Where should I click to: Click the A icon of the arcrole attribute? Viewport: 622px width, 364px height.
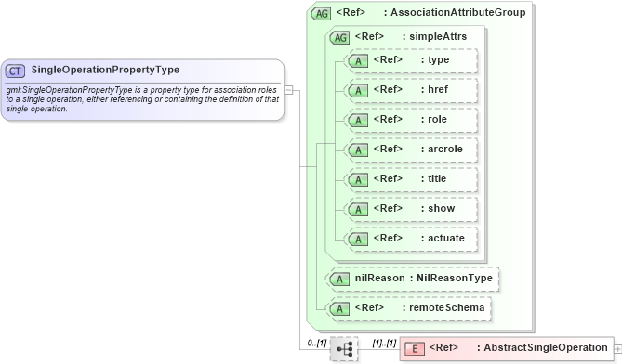(x=358, y=150)
